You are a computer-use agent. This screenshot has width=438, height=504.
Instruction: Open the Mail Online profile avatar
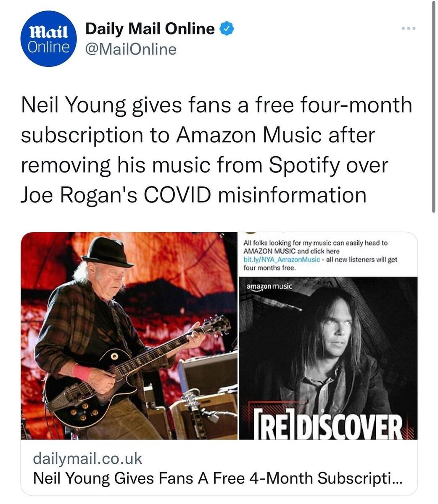pos(48,38)
